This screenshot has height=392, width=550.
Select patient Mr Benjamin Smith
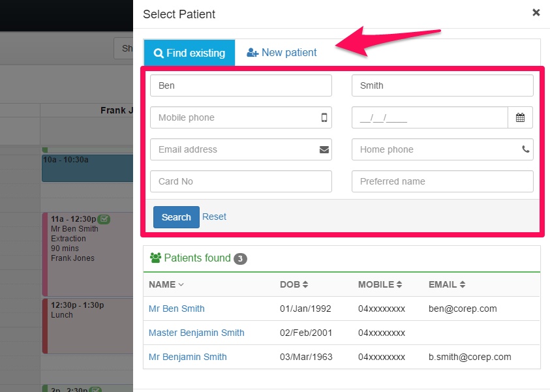point(188,357)
